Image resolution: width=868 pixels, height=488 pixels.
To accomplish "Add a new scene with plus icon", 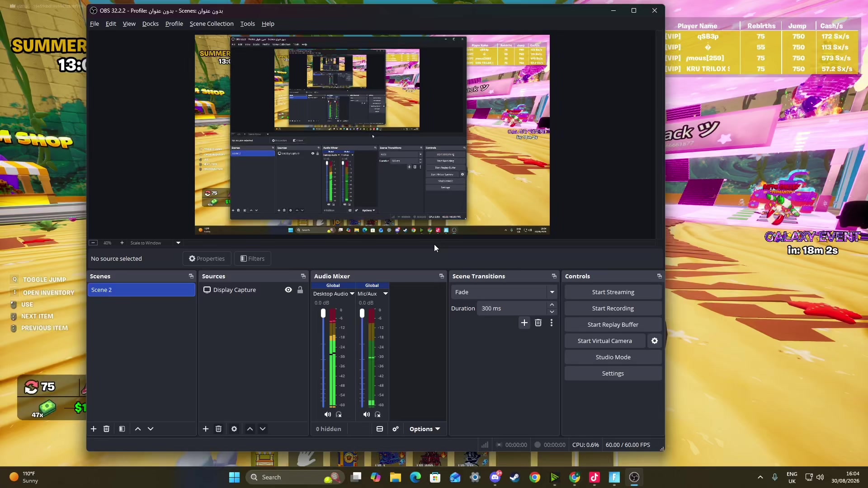I will tap(94, 429).
